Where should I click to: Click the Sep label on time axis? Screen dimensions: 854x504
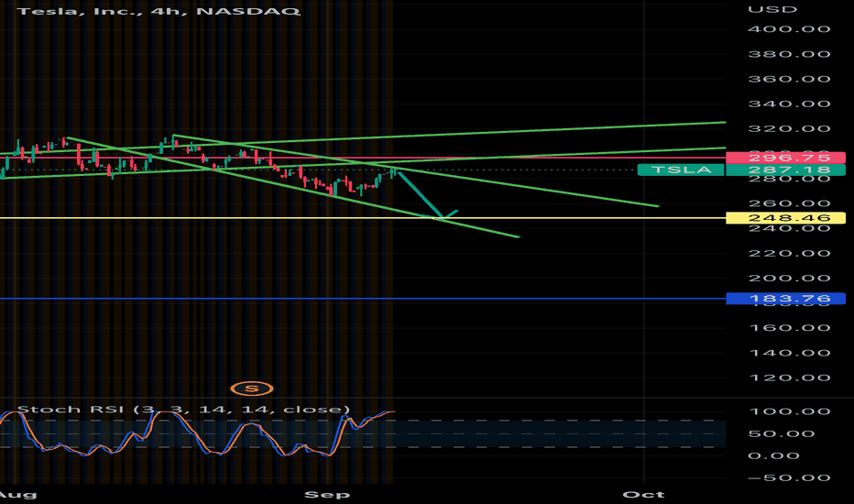[327, 495]
